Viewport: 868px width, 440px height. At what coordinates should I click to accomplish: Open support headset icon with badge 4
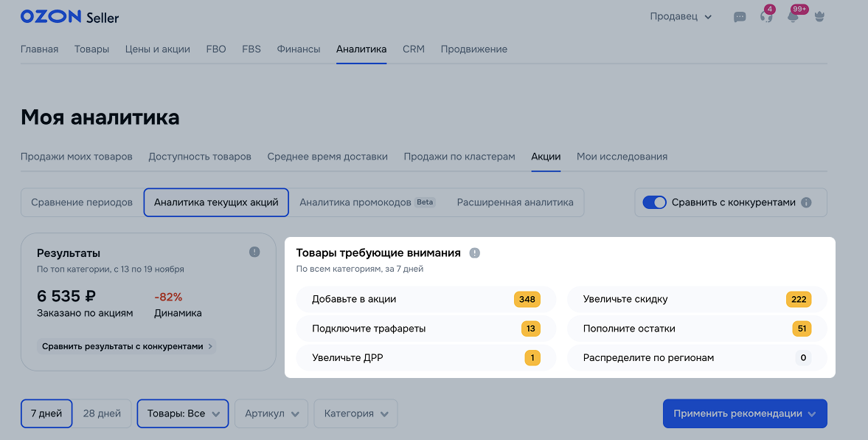tap(766, 17)
